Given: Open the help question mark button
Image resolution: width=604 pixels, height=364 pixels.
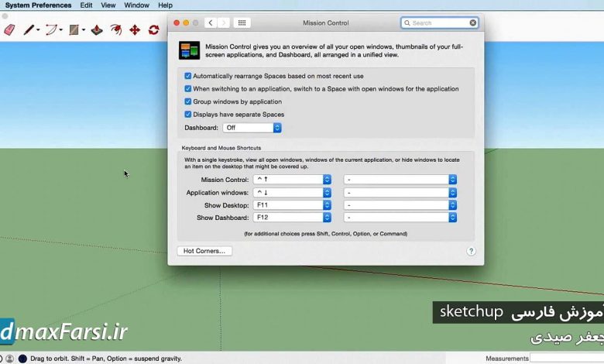Looking at the screenshot, I should pos(471,251).
